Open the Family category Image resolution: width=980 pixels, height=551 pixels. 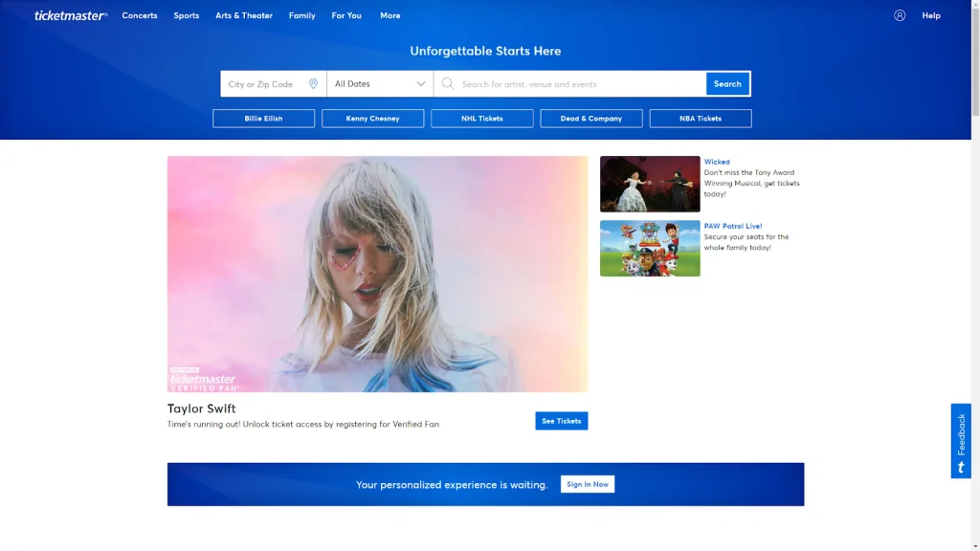click(x=301, y=15)
